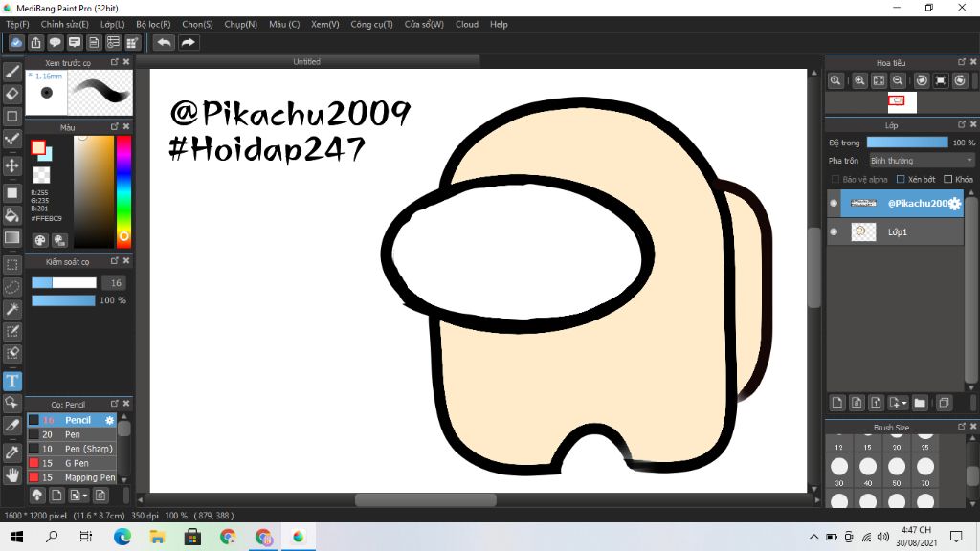This screenshot has width=980, height=551.
Task: Open Windows Start menu
Action: (x=17, y=537)
